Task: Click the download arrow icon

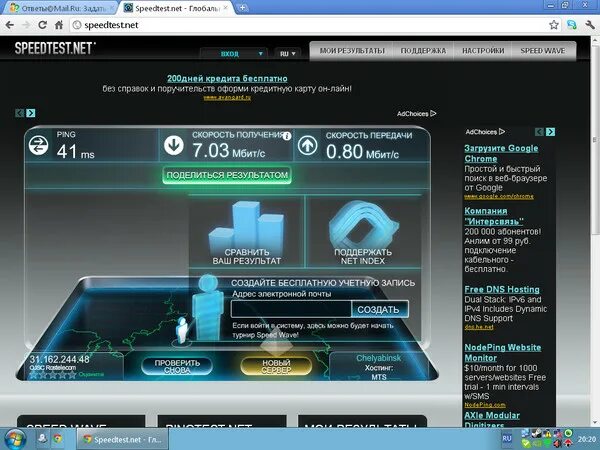Action: 174,146
